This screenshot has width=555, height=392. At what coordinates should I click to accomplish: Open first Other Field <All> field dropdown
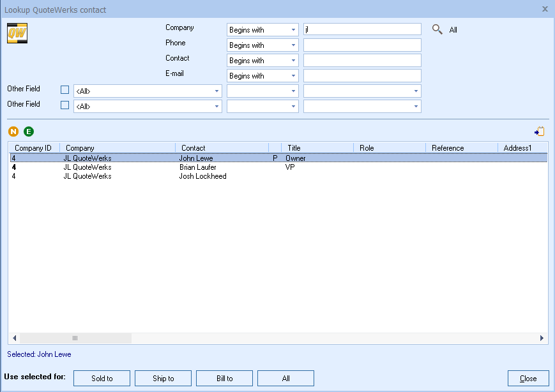[x=148, y=91]
